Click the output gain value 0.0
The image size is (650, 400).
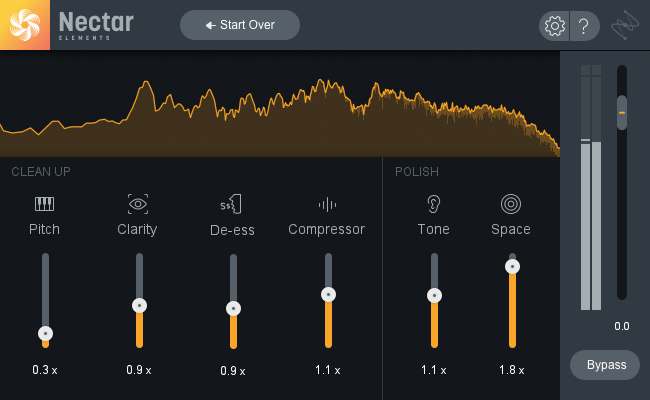pyautogui.click(x=622, y=326)
